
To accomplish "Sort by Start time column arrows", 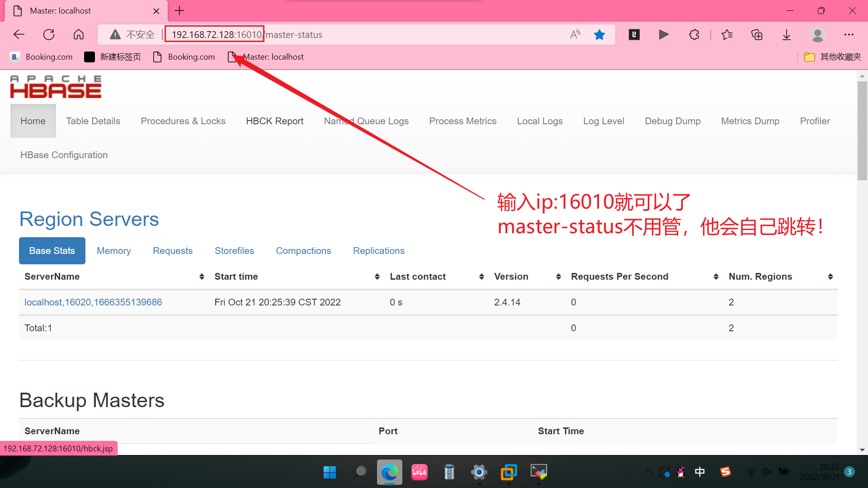I will 377,277.
